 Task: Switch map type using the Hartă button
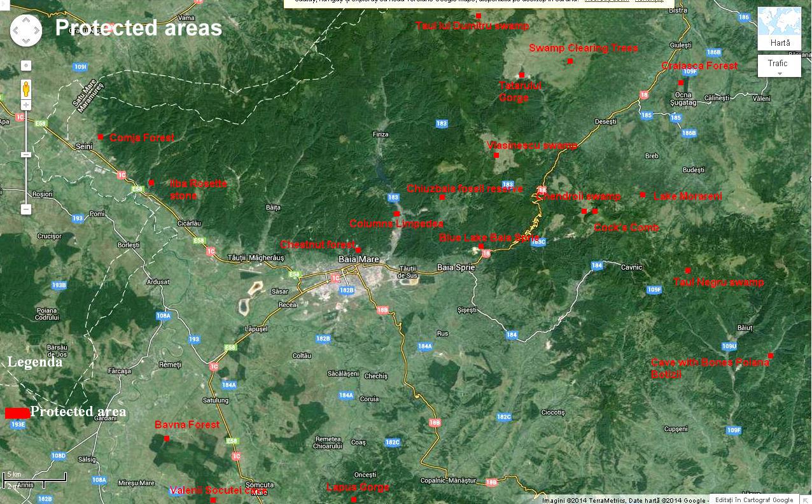click(780, 29)
